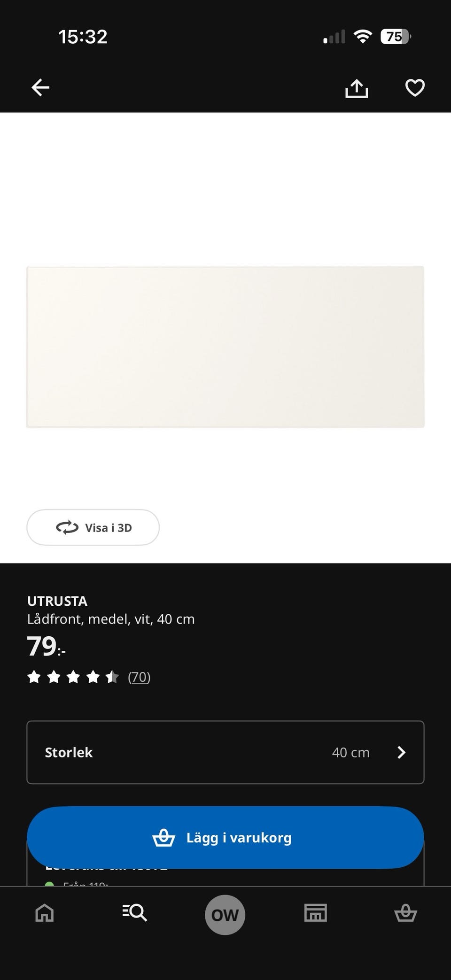Tap the battery indicator in status bar

[x=396, y=37]
